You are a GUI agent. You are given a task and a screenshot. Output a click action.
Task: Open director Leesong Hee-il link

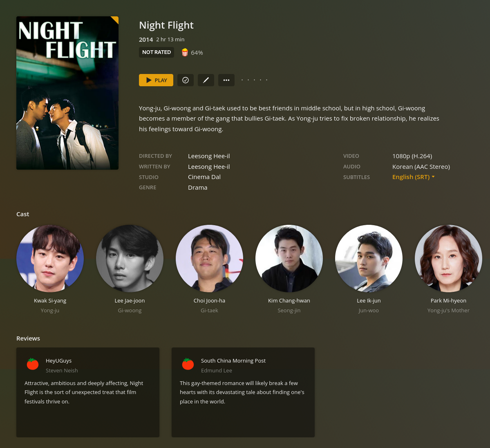point(209,156)
